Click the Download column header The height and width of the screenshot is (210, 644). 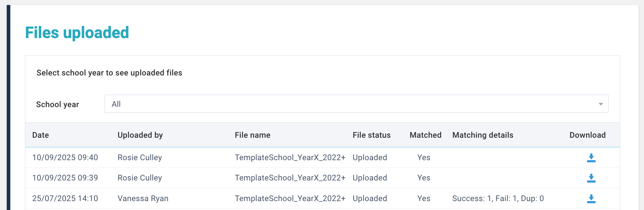(x=587, y=135)
